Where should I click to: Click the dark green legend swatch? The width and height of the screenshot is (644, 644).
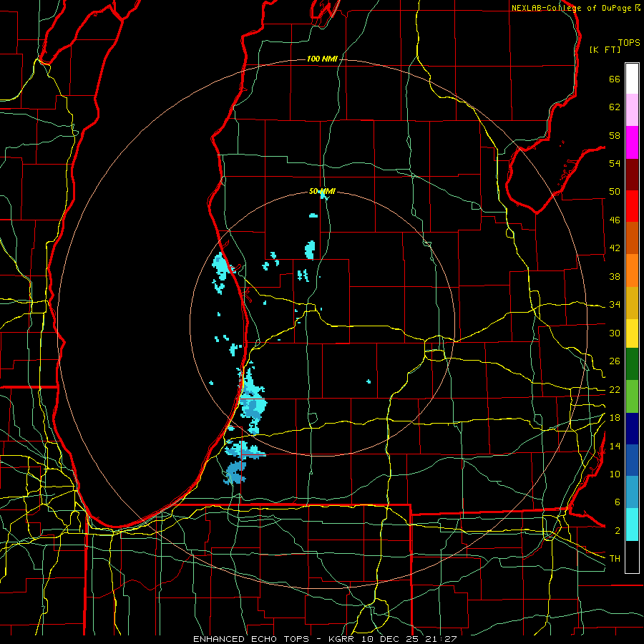click(632, 364)
